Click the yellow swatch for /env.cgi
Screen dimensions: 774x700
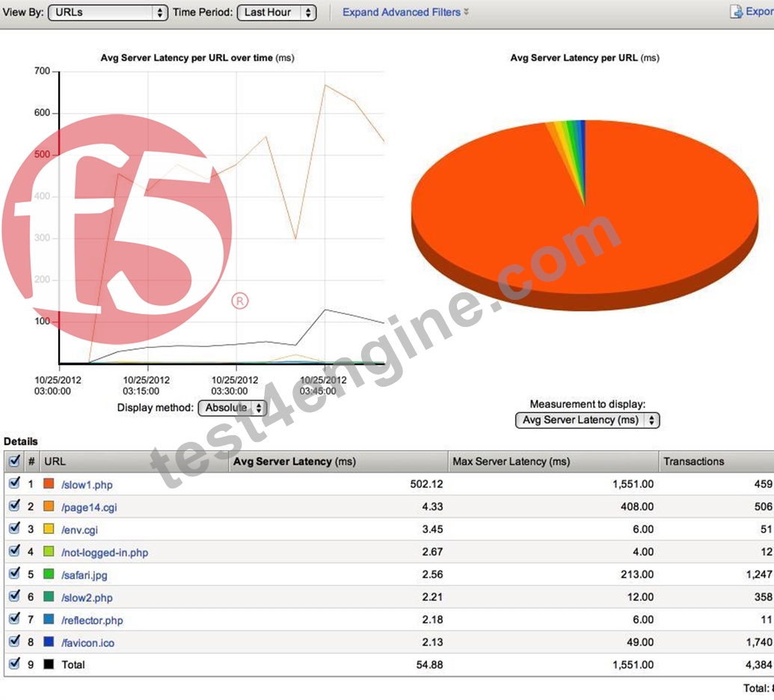click(x=49, y=529)
